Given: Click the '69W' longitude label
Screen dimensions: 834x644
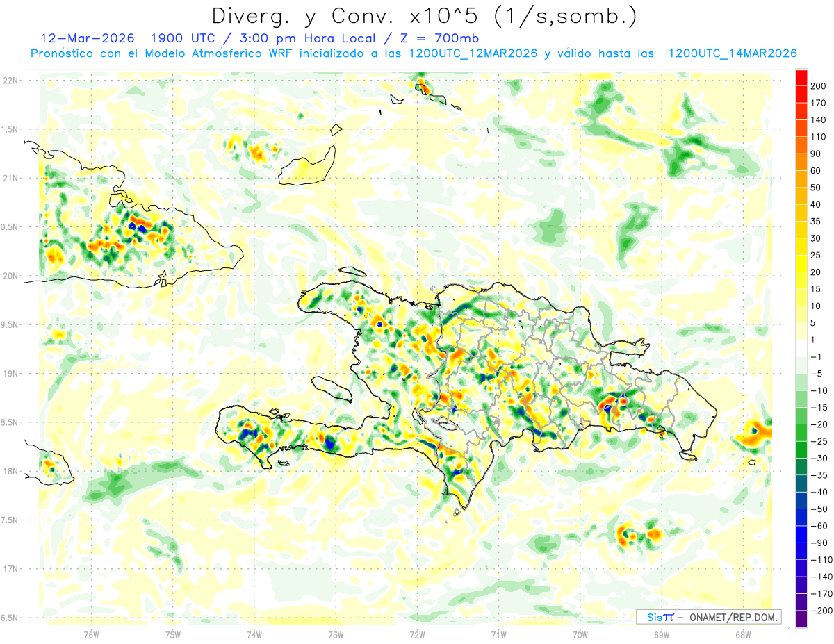Looking at the screenshot, I should point(662,634).
